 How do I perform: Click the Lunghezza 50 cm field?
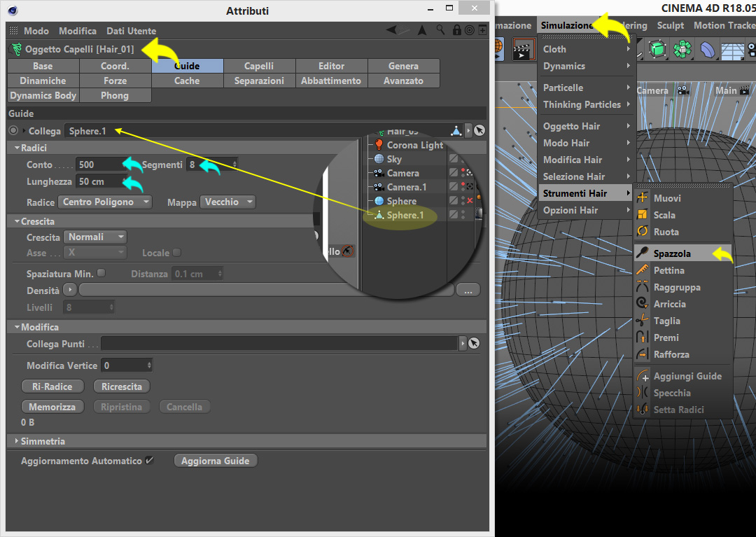[101, 182]
